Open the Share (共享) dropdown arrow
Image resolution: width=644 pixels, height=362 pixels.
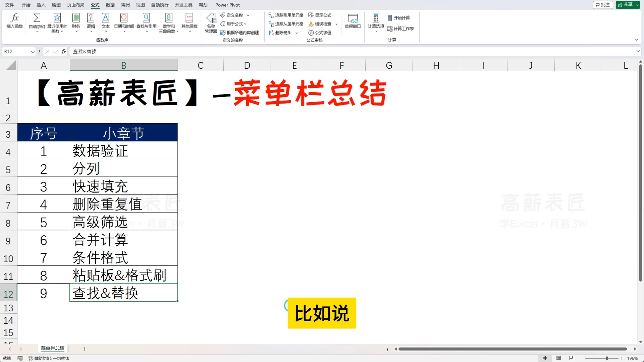coord(637,5)
